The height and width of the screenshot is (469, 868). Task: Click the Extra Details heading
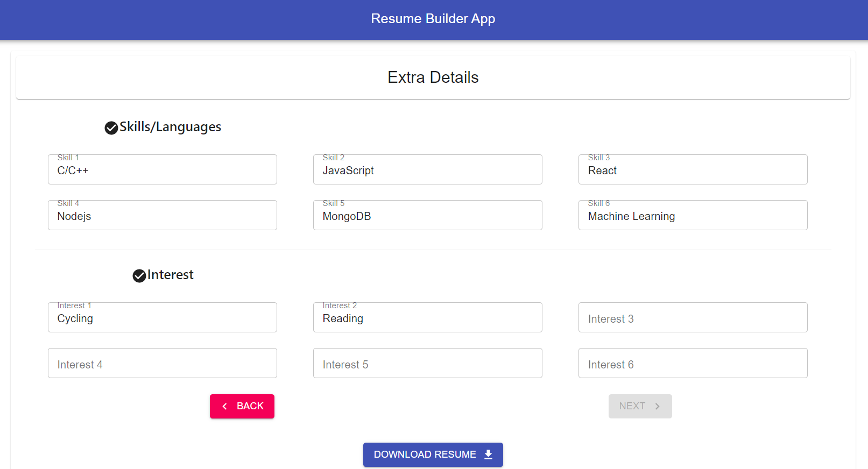click(433, 77)
